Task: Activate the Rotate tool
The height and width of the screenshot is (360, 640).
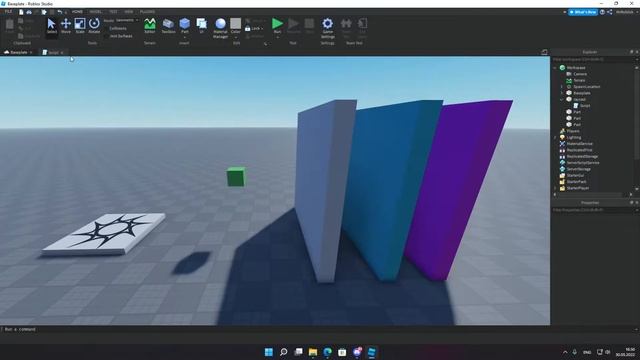Action: click(94, 24)
